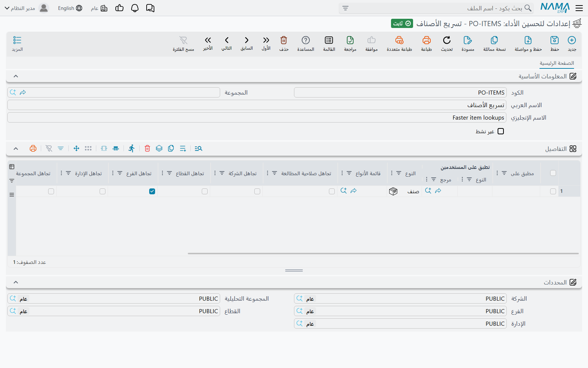Screen dimensions: 588x368
Task: Click the Save (حفظ) toolbar icon
Action: [554, 40]
